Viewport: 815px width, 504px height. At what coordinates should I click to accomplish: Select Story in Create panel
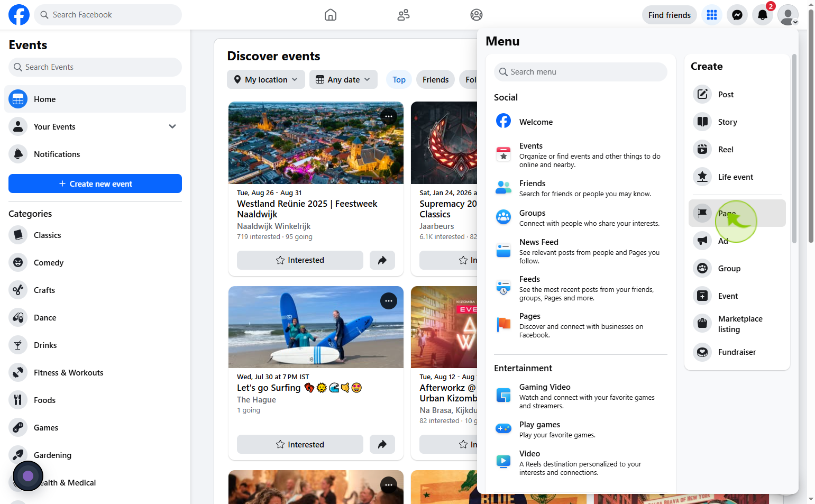coord(737,122)
